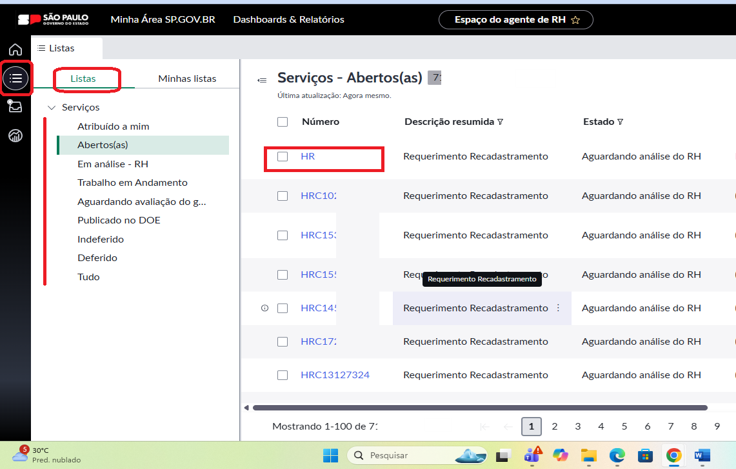Click the Lists icon in the sidebar
Viewport: 736px width, 469px height.
click(x=15, y=78)
